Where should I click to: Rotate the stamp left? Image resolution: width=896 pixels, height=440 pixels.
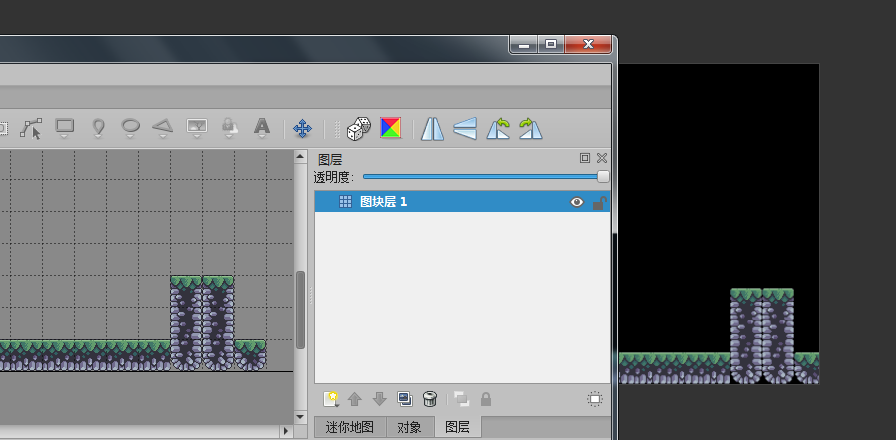click(498, 129)
